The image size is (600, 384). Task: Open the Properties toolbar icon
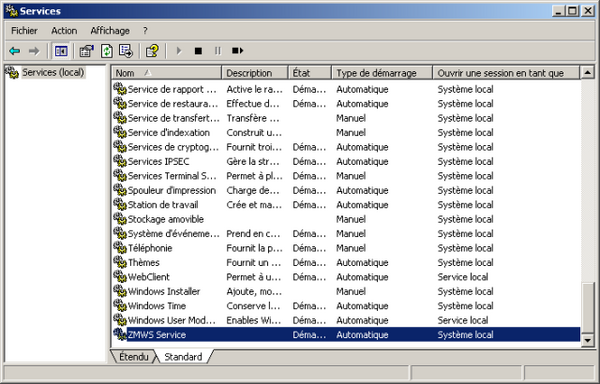click(86, 50)
